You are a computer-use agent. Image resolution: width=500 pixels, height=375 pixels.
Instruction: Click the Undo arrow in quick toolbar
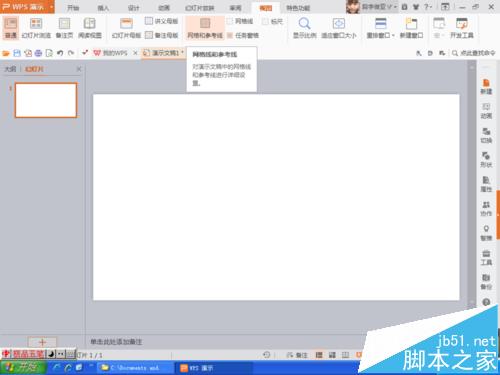click(60, 53)
